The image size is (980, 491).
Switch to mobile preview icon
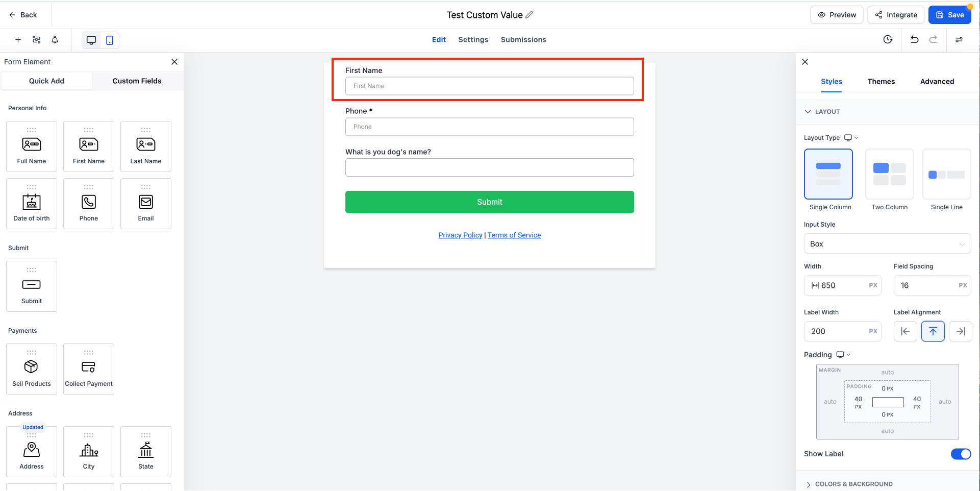[x=110, y=40]
